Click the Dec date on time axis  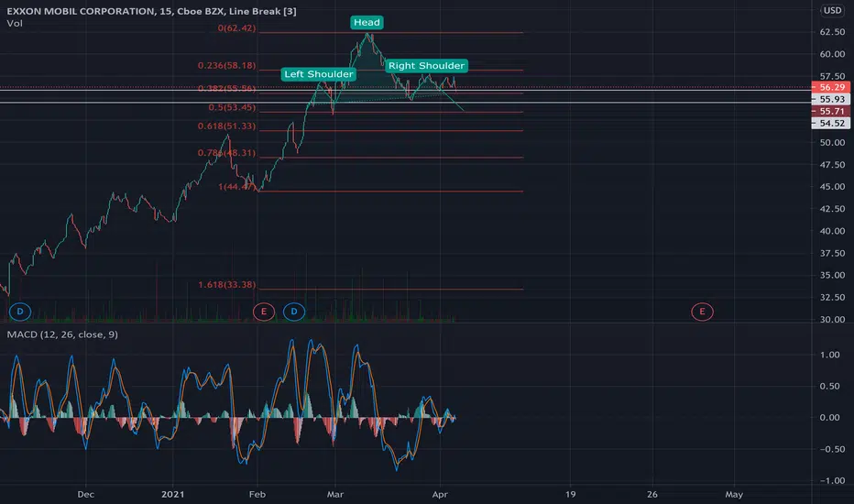coord(85,495)
